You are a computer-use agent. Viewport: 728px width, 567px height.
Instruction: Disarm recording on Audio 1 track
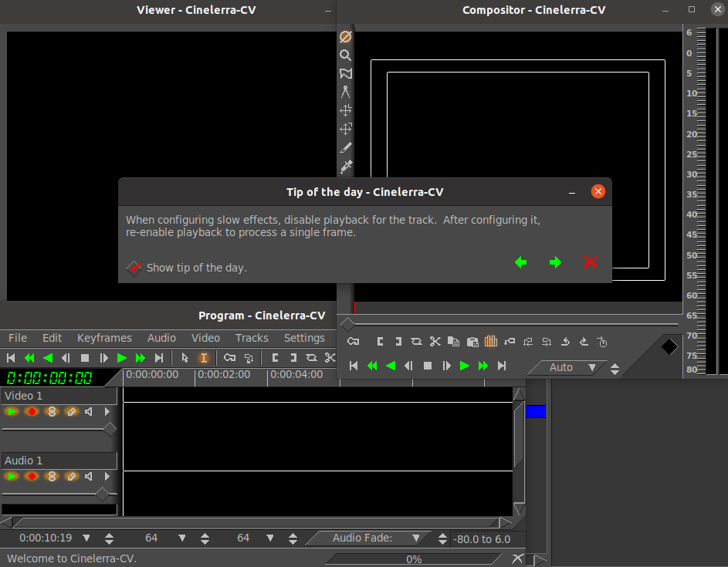click(x=32, y=477)
